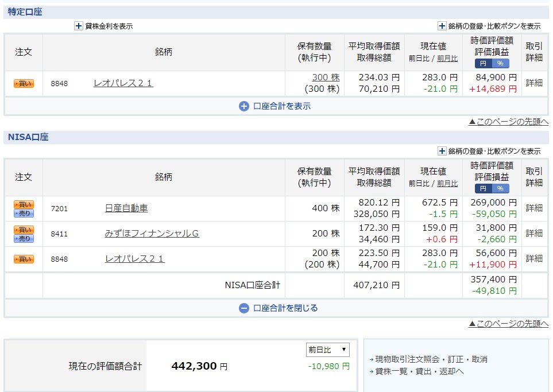Select the 特定口座 section heading
The width and height of the screenshot is (553, 392).
(25, 12)
